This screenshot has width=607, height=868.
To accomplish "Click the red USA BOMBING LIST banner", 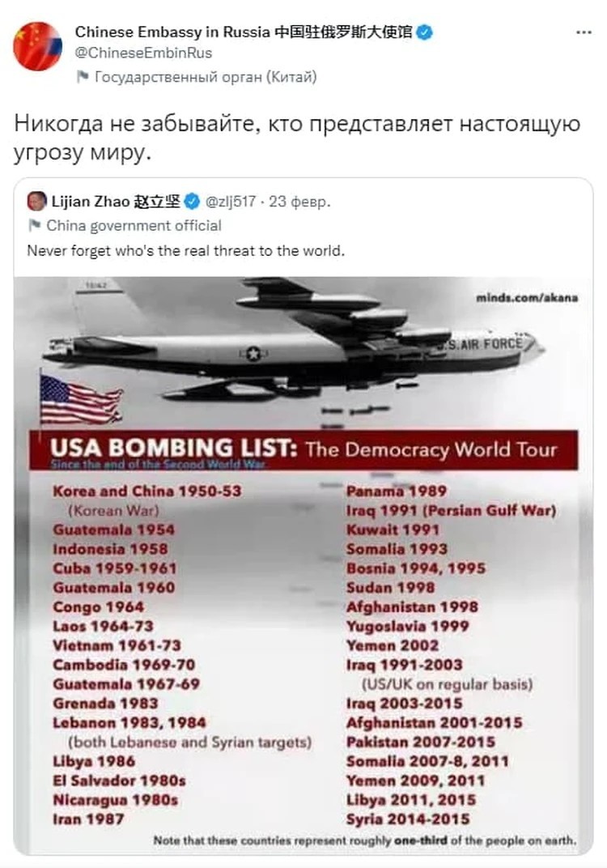I will click(303, 451).
